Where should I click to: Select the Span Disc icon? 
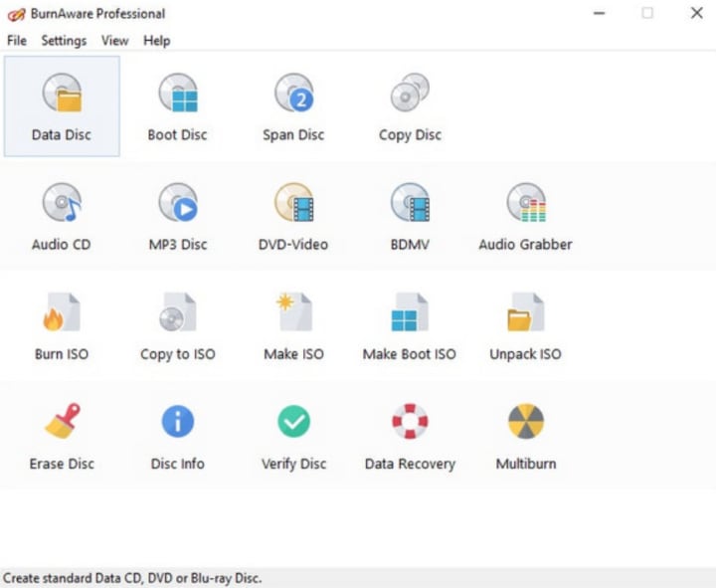coord(294,93)
